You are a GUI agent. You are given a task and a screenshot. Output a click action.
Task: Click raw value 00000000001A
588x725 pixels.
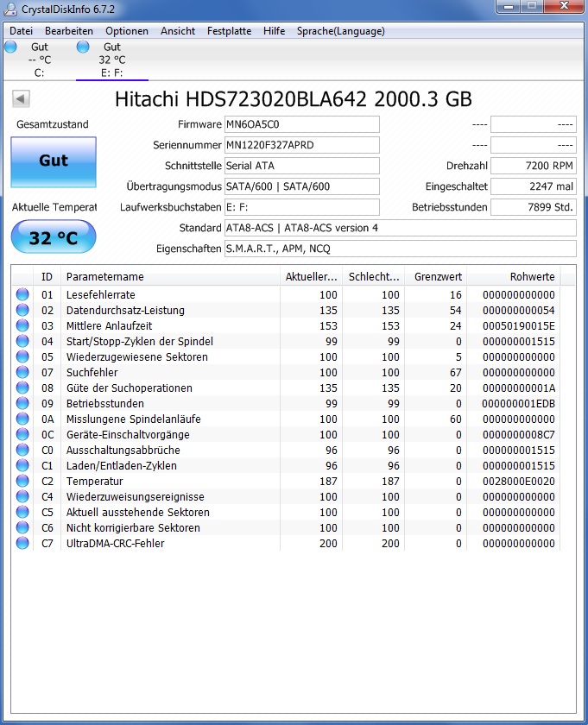coord(519,388)
